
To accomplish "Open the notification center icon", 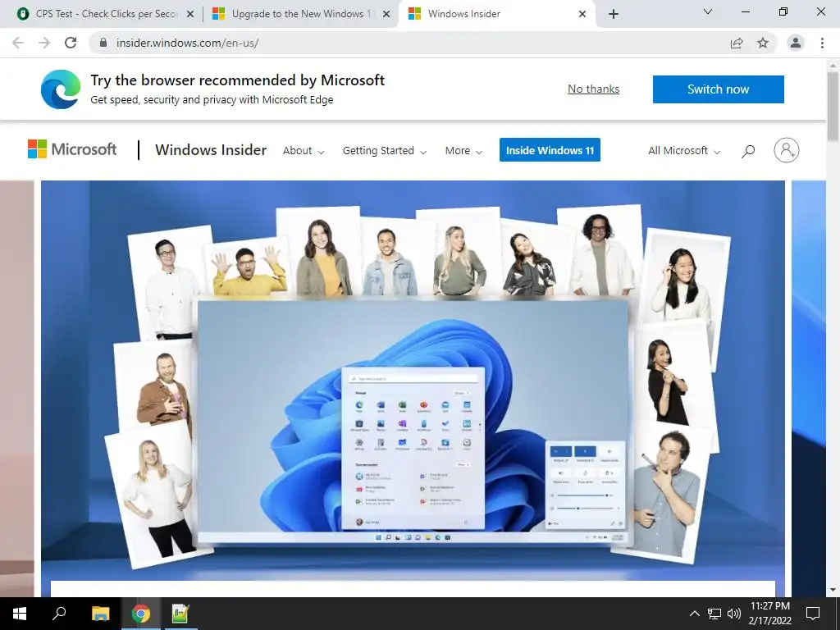I will (x=813, y=614).
